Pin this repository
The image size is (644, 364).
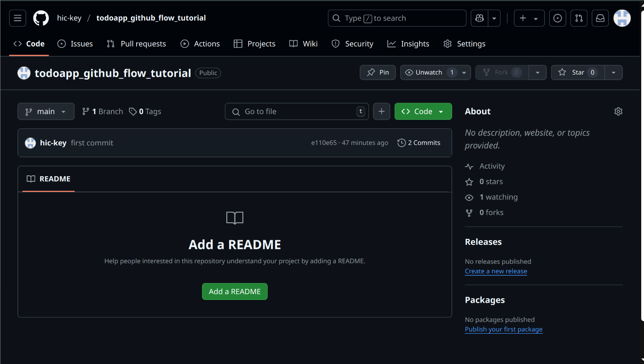378,73
